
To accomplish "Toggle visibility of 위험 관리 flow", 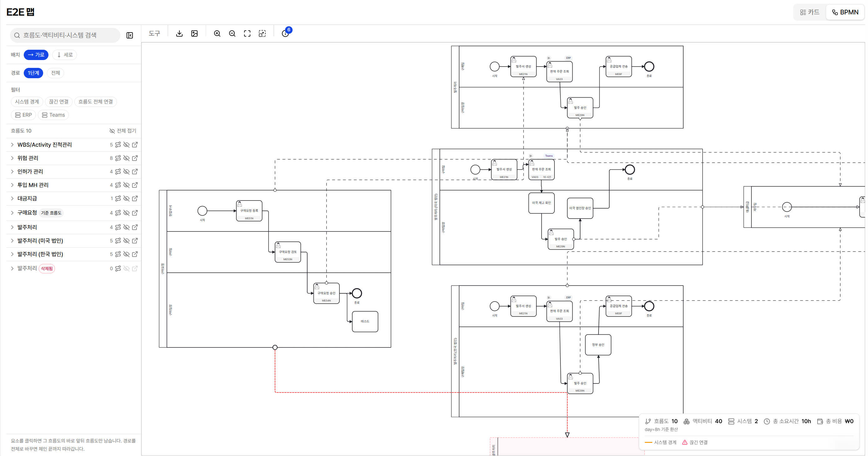I will [x=126, y=158].
